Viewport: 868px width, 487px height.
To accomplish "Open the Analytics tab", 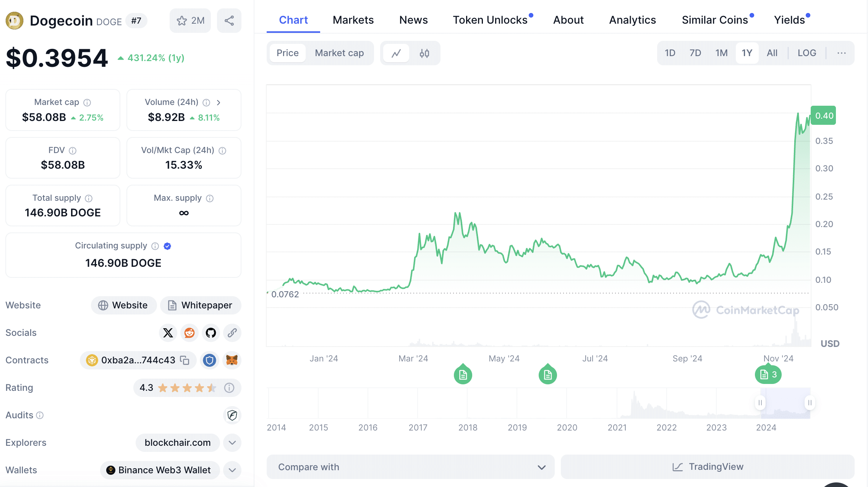I will click(633, 20).
